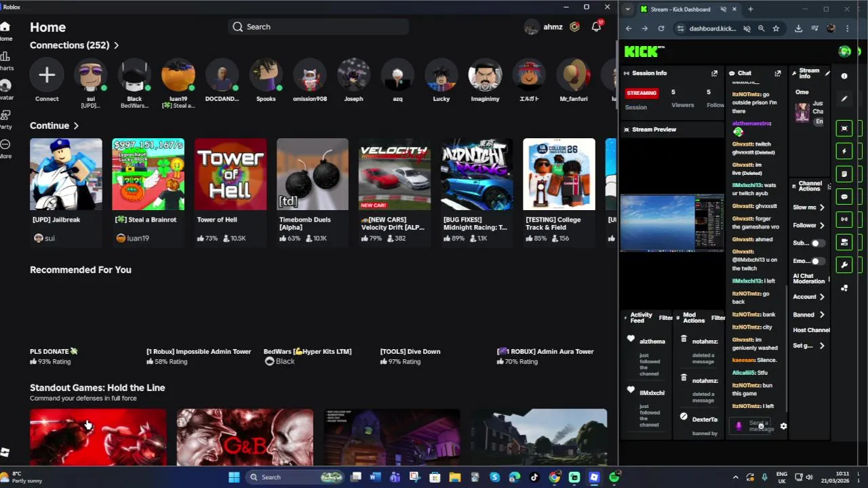Open the Party icon in Roblox sidebar
This screenshot has height=488, width=868.
5,115
